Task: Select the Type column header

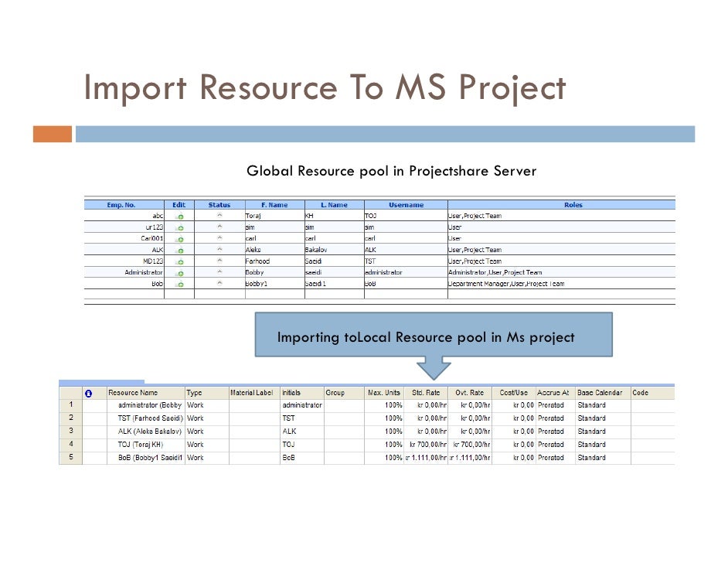Action: (207, 393)
